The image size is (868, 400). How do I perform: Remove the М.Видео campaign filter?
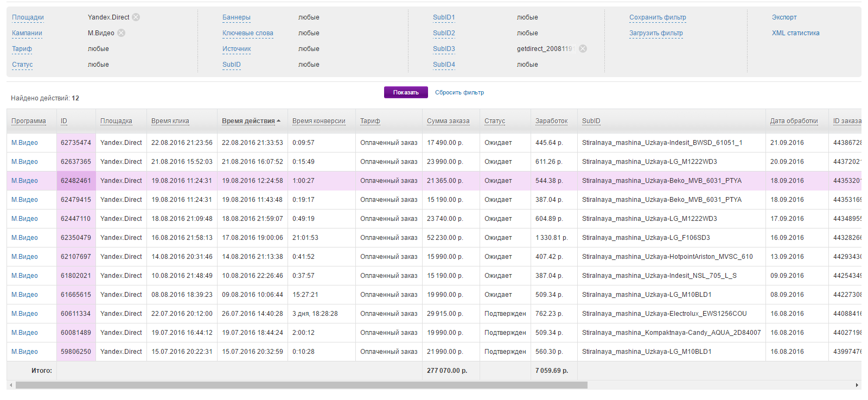122,33
